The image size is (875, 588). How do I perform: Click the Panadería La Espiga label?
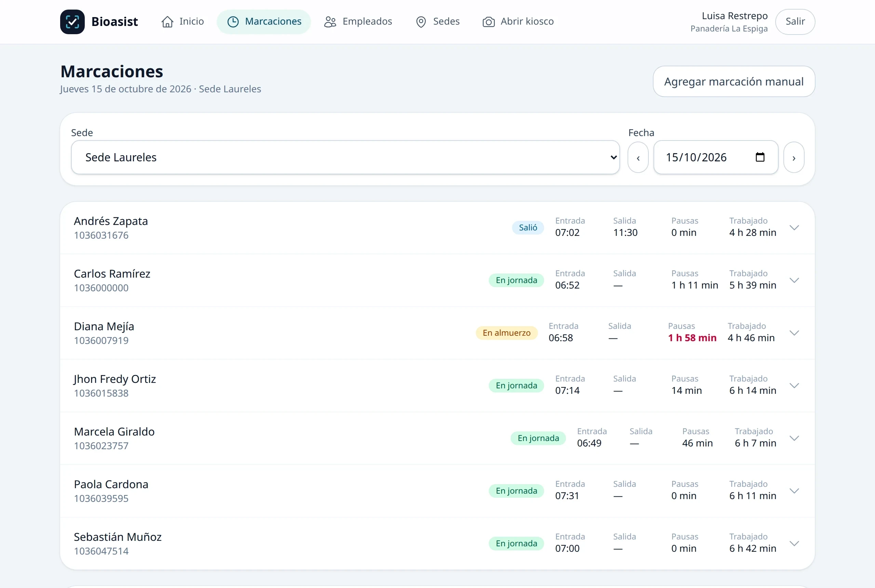729,28
